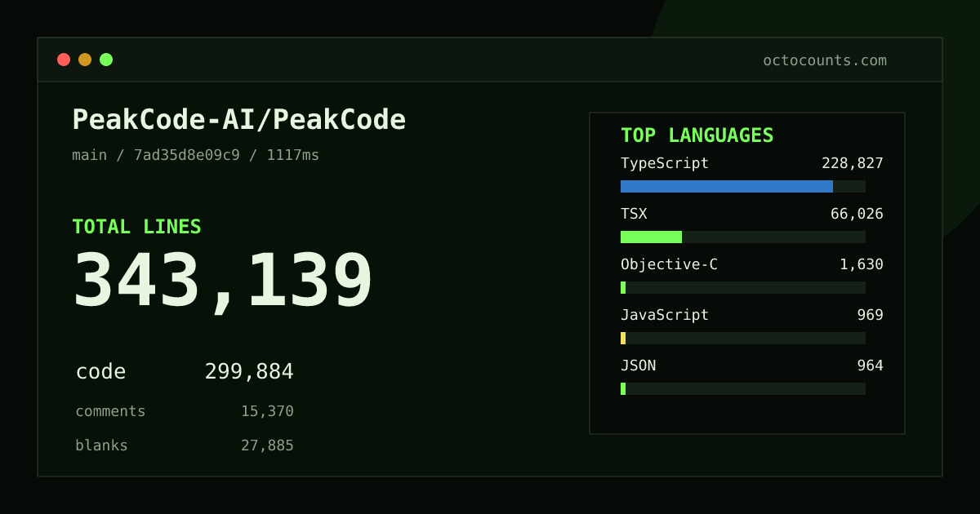Select the 'blanks' row label
Image resolution: width=980 pixels, height=514 pixels.
click(x=101, y=445)
